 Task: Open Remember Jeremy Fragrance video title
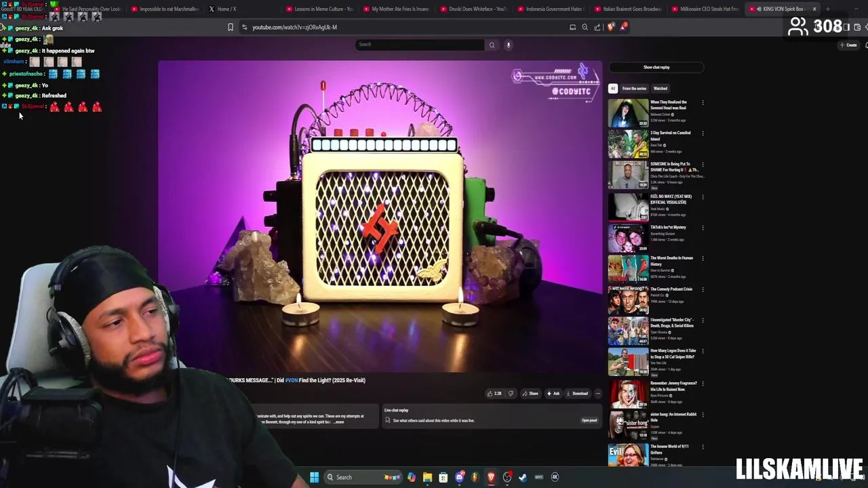pyautogui.click(x=673, y=386)
